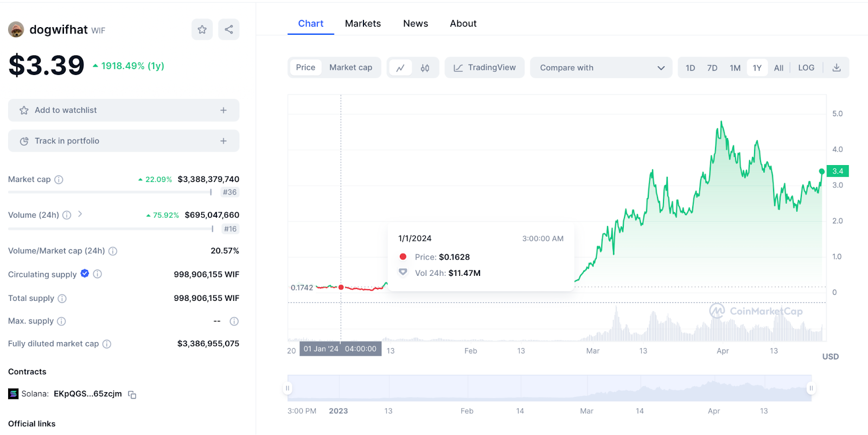Image resolution: width=868 pixels, height=435 pixels.
Task: Select 1D time range
Action: pos(690,68)
